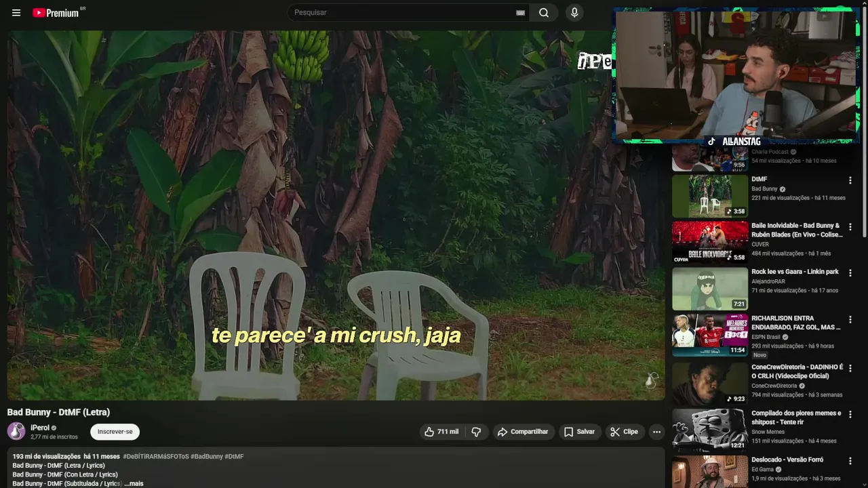Open more actions ellipsis under video
The image size is (868, 488).
tap(656, 432)
